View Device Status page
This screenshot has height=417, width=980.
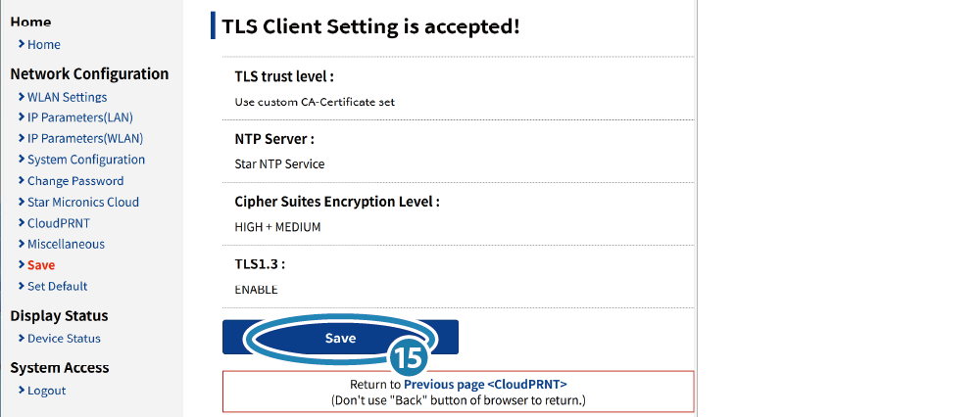[64, 339]
